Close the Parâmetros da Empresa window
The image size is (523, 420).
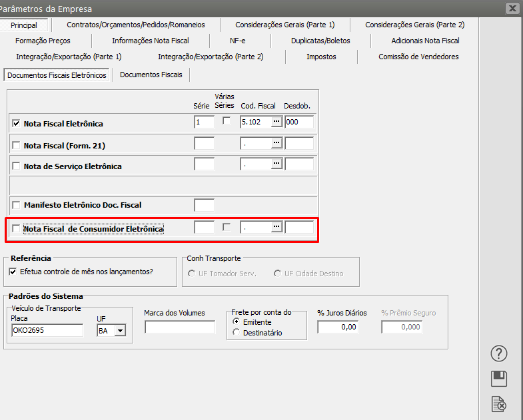[x=512, y=9]
